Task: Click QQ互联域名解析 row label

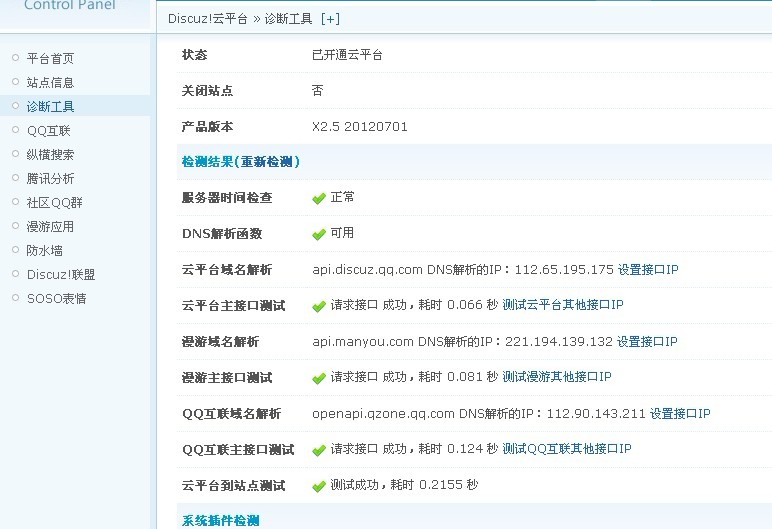Action: [x=231, y=413]
